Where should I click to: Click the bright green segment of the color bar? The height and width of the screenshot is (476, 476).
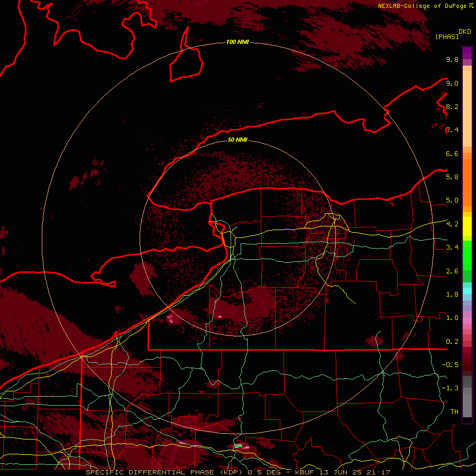(467, 255)
